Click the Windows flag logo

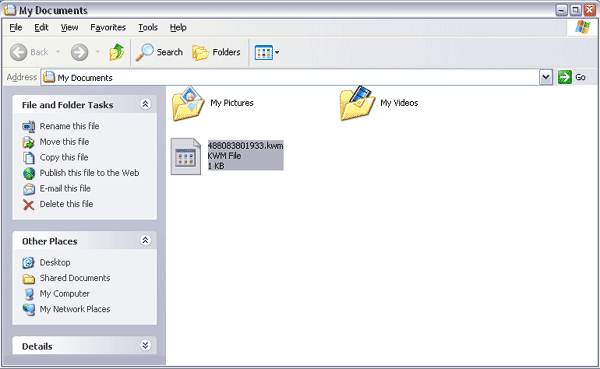(583, 27)
